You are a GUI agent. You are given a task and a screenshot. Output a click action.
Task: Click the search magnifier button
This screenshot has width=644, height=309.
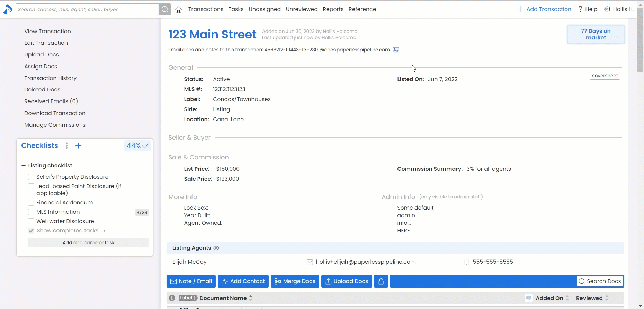pos(165,9)
